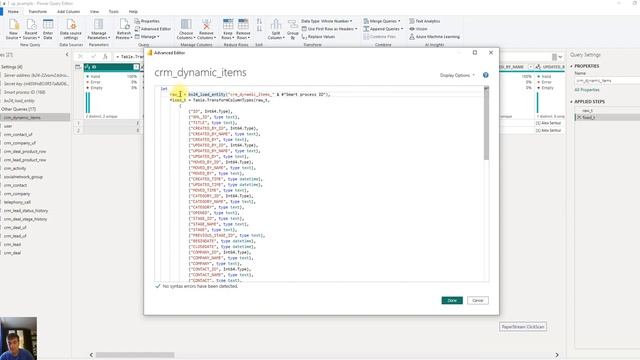Open help icon in Advanced Editor
This screenshot has height=360, width=640.
(485, 75)
